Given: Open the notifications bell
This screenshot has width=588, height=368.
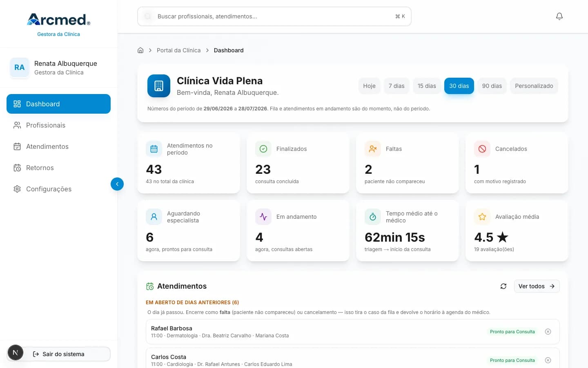Looking at the screenshot, I should pos(559,16).
